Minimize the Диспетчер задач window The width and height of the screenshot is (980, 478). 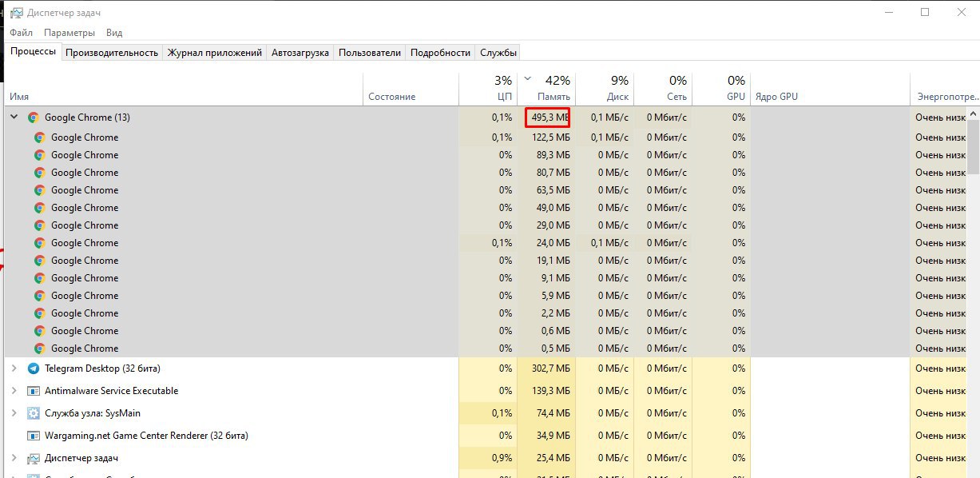tap(889, 12)
